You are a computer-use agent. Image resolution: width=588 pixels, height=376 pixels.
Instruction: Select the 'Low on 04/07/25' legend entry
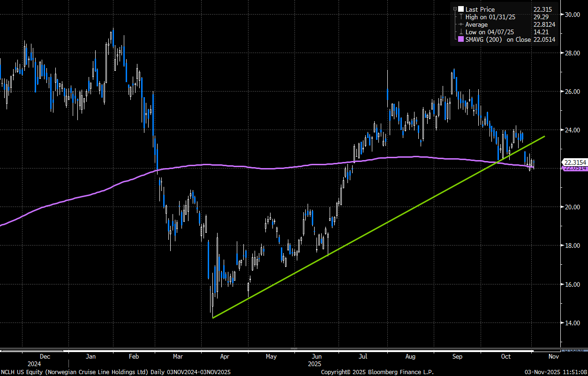click(490, 32)
